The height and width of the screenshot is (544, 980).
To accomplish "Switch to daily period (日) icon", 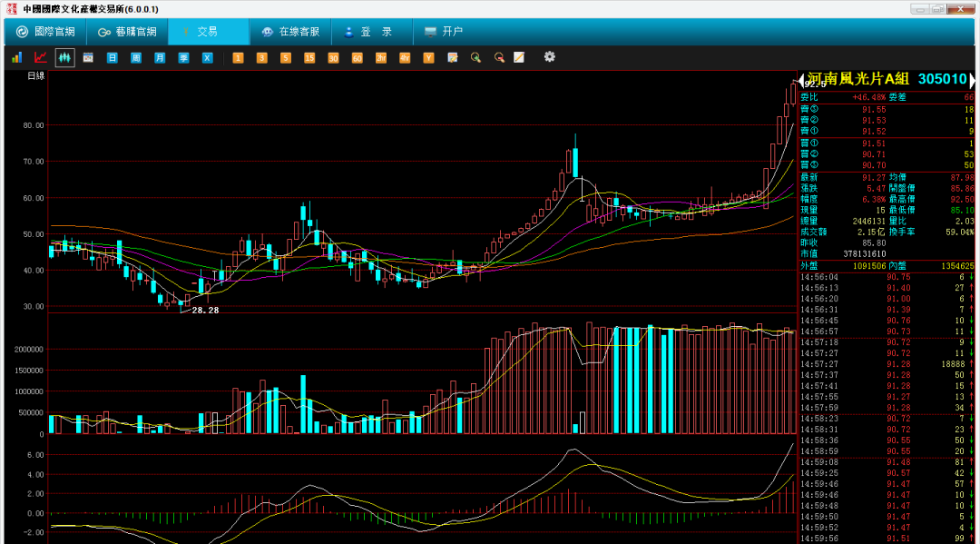I will pos(112,57).
